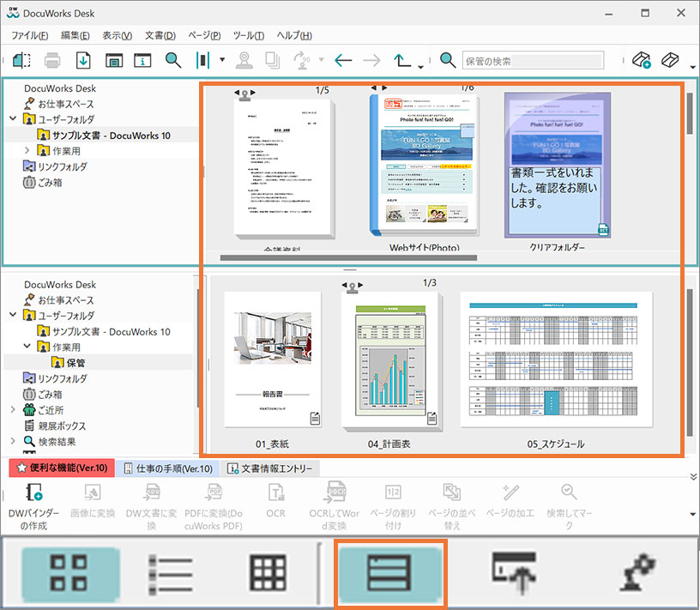This screenshot has width=700, height=610.
Task: Click the info view window icon
Action: tap(114, 60)
